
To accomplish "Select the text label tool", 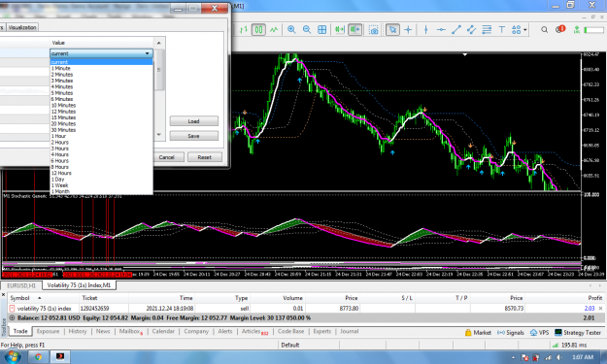I will (x=502, y=30).
